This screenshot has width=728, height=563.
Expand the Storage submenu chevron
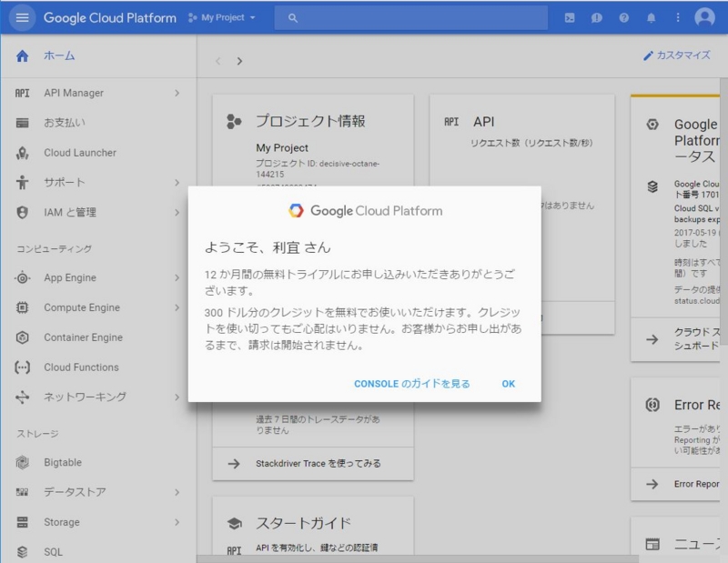click(x=177, y=522)
